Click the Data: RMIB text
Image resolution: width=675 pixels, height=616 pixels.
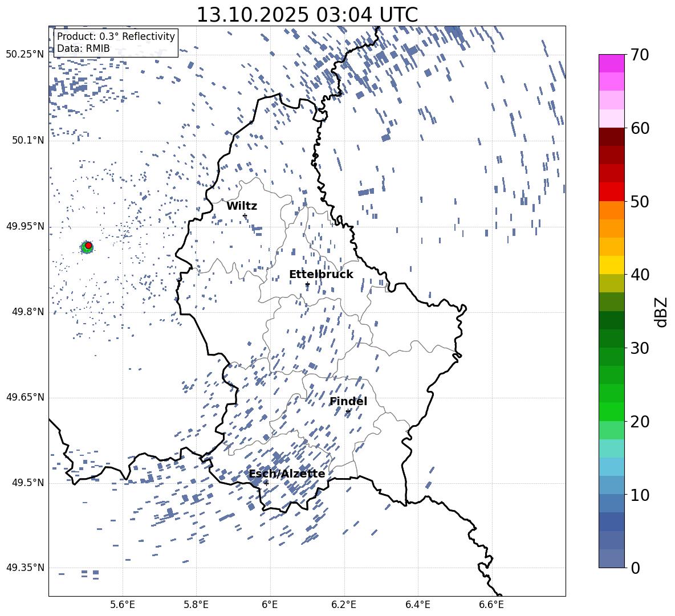pyautogui.click(x=83, y=48)
